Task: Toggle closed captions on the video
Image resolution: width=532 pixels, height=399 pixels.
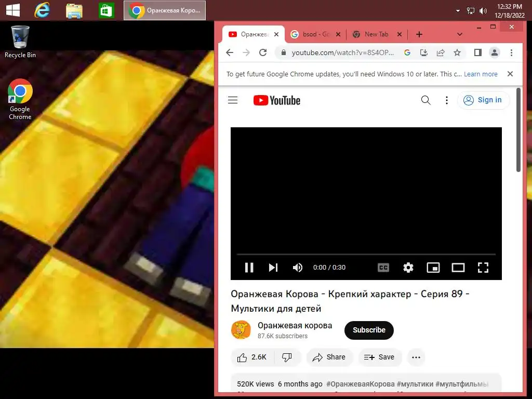Action: [383, 268]
